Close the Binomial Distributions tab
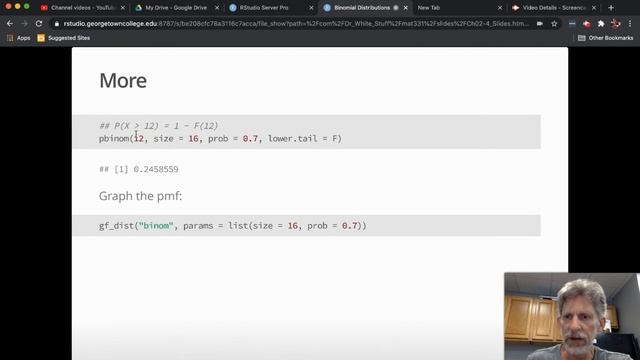 (x=405, y=8)
